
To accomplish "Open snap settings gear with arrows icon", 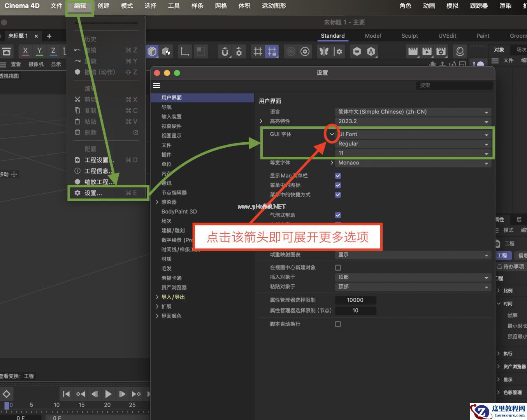I will pos(239,51).
